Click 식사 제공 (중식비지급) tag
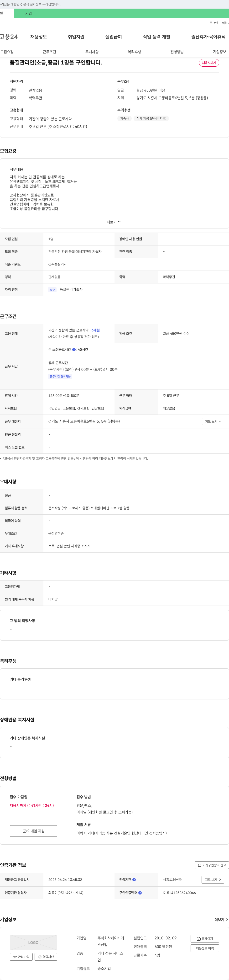The width and height of the screenshot is (229, 980). point(151,118)
